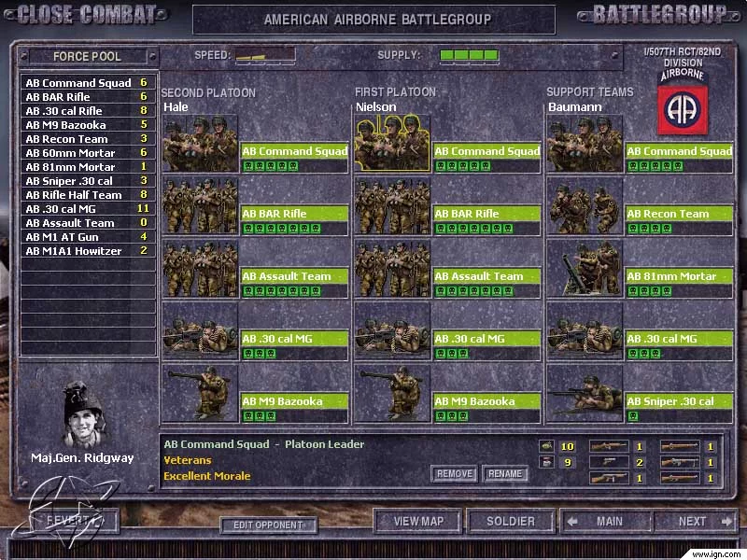This screenshot has height=560, width=747.
Task: Select First Platoon AB BAR Rifle portrait
Action: [392, 205]
